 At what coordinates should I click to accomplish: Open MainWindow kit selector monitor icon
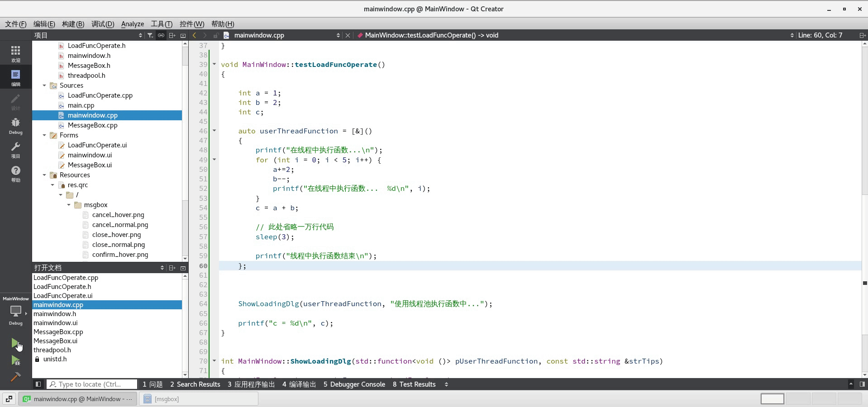(15, 311)
